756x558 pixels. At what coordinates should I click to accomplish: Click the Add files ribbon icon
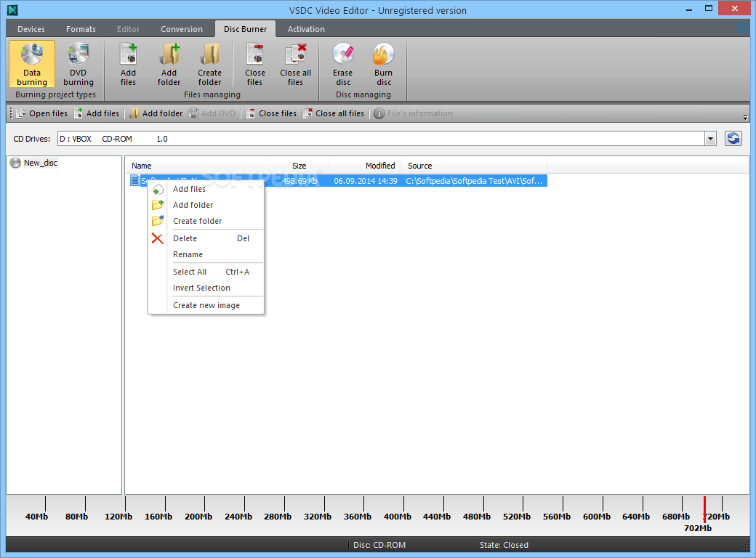click(x=128, y=64)
